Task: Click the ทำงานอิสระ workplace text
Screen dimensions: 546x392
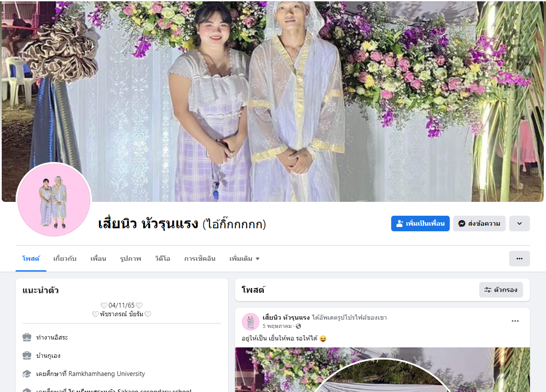Action: 52,337
